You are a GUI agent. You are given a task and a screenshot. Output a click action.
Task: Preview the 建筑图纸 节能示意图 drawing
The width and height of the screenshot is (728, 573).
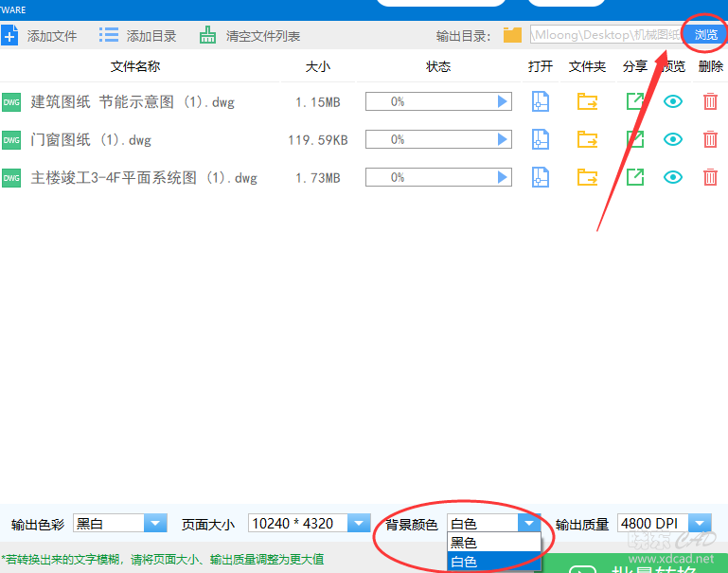pos(673,102)
